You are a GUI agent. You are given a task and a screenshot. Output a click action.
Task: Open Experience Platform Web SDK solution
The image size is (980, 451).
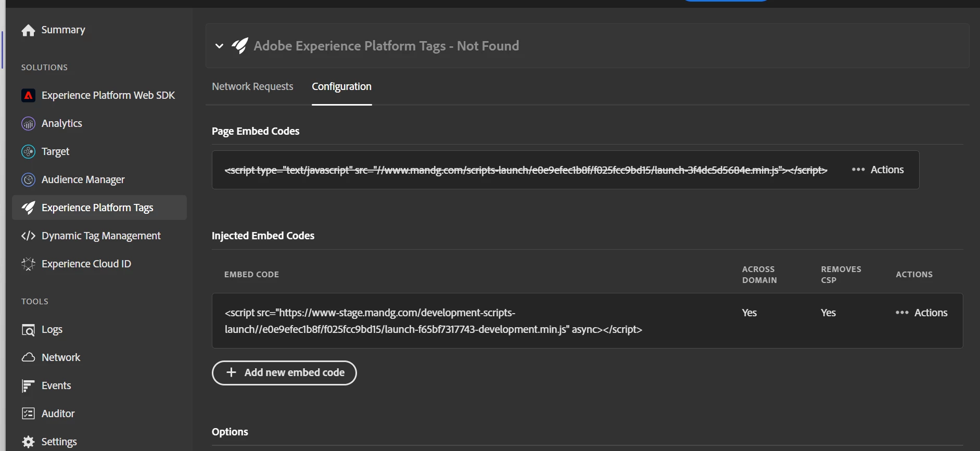pyautogui.click(x=99, y=95)
